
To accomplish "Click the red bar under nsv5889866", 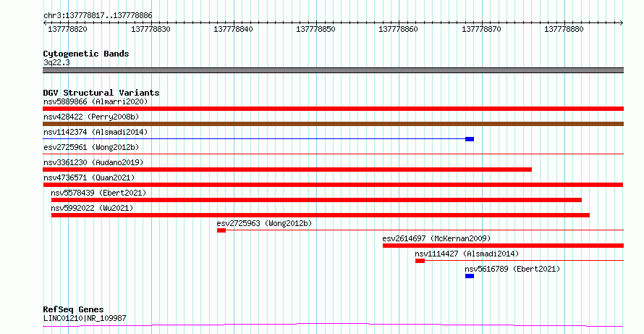I will (x=333, y=109).
